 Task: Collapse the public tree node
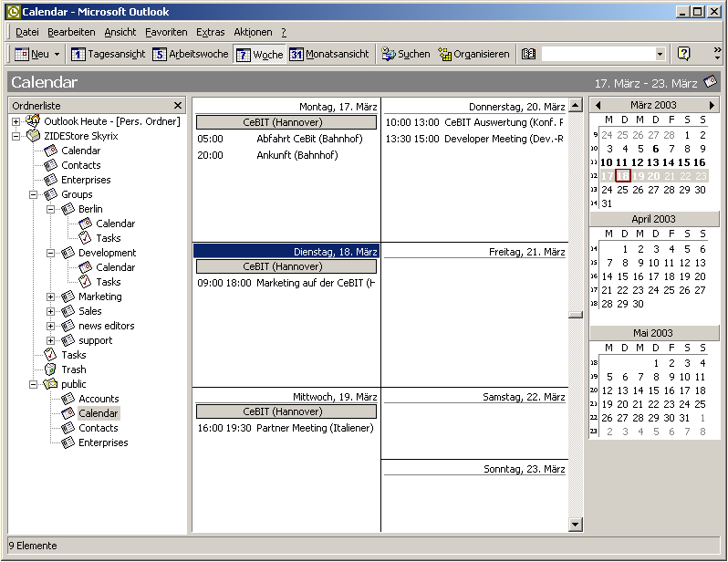[x=34, y=385]
